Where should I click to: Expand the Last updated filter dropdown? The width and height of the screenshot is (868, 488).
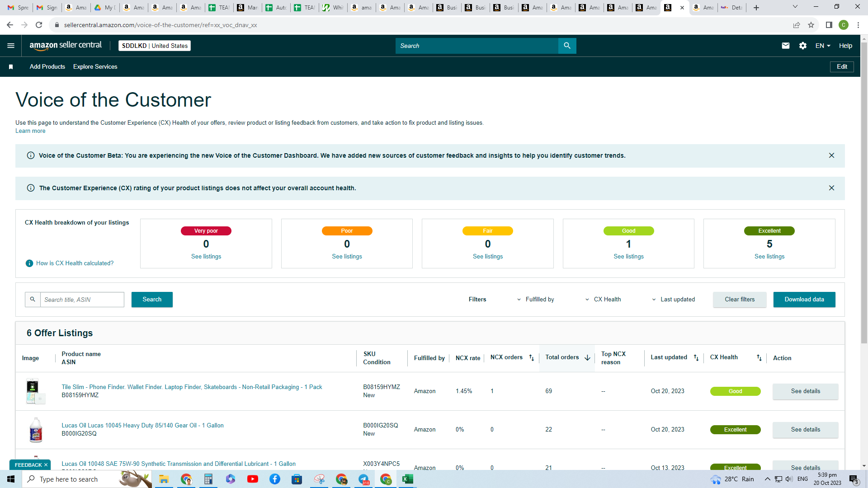(x=673, y=300)
